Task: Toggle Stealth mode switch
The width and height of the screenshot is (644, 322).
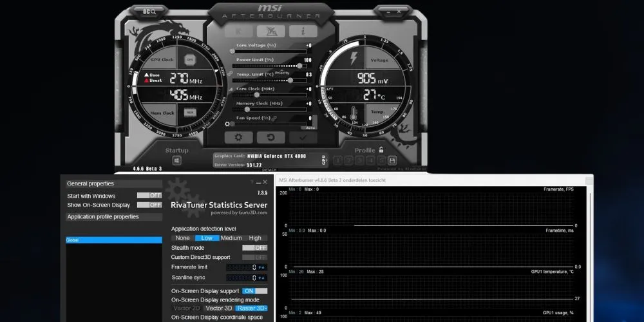Action: [254, 248]
